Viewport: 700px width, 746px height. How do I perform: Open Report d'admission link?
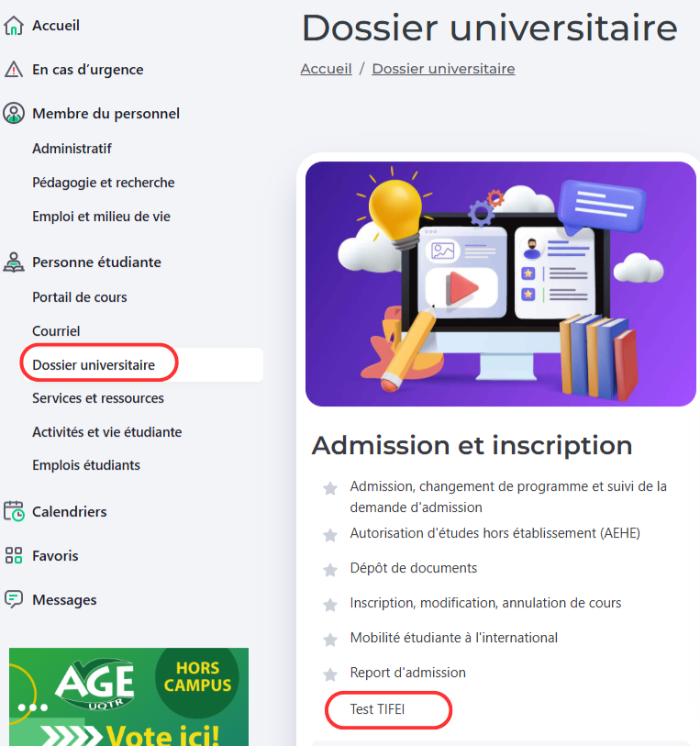click(407, 673)
